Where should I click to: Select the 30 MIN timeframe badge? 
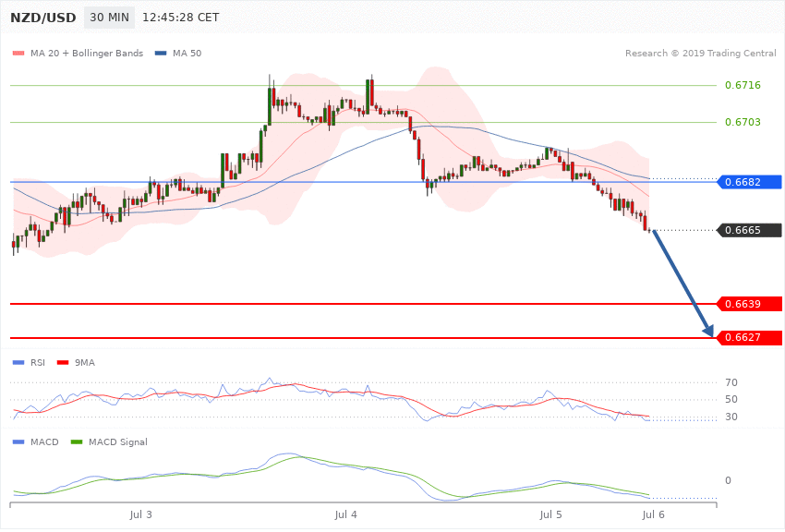pos(109,18)
